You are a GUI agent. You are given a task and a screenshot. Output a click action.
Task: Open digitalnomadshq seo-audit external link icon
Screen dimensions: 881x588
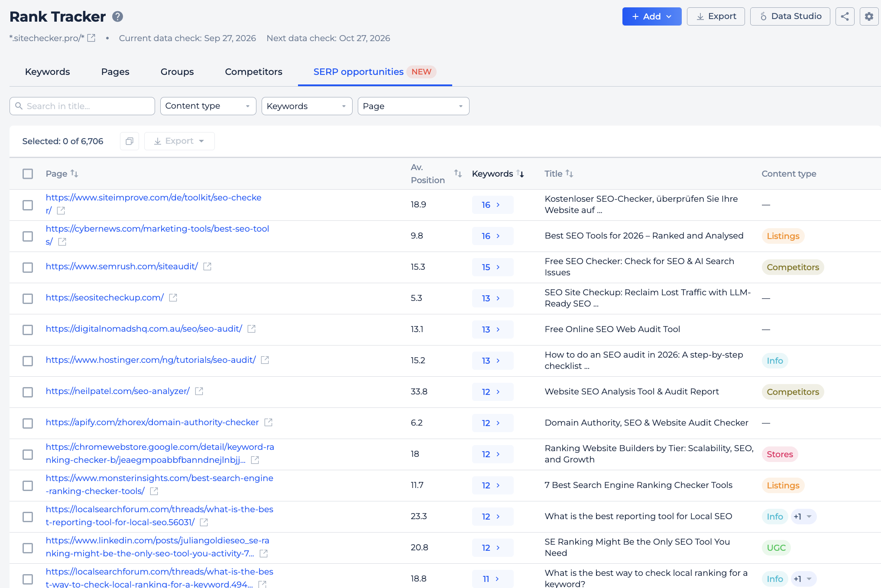tap(252, 329)
